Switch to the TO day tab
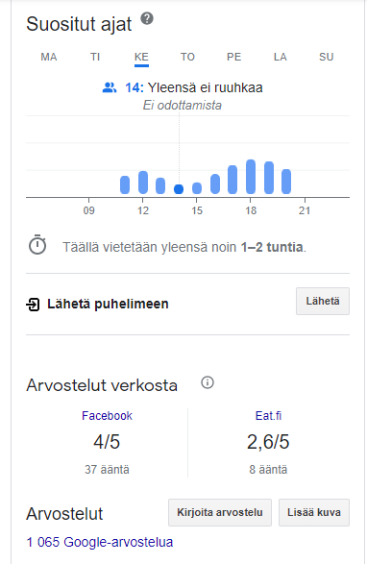The height and width of the screenshot is (588, 367). 187,57
